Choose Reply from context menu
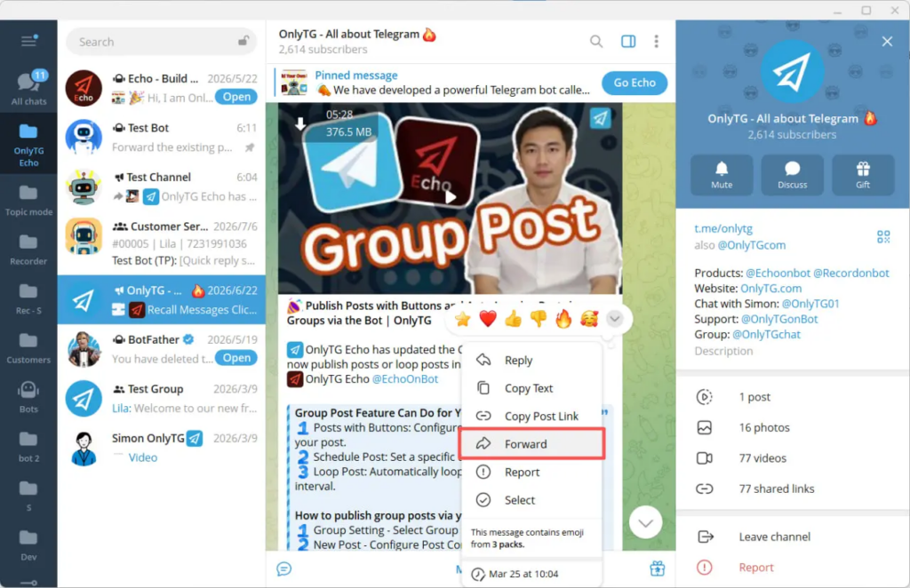This screenshot has width=910, height=588. point(531,360)
